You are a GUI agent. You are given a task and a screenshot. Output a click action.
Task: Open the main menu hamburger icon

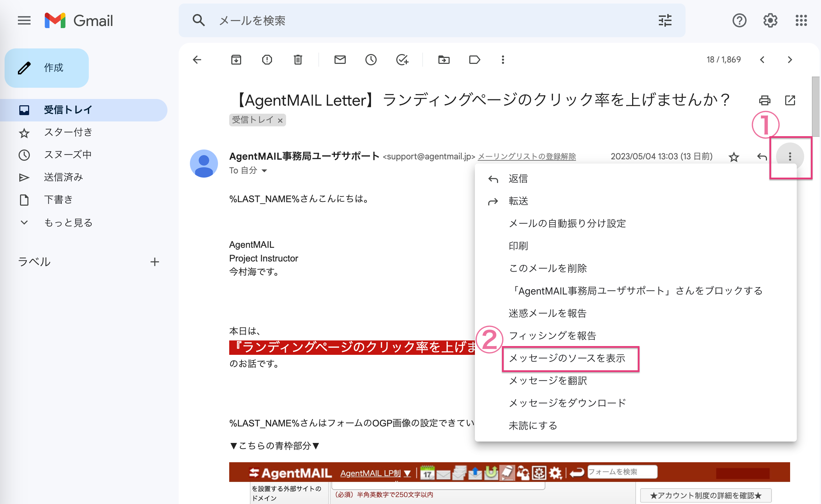(24, 20)
